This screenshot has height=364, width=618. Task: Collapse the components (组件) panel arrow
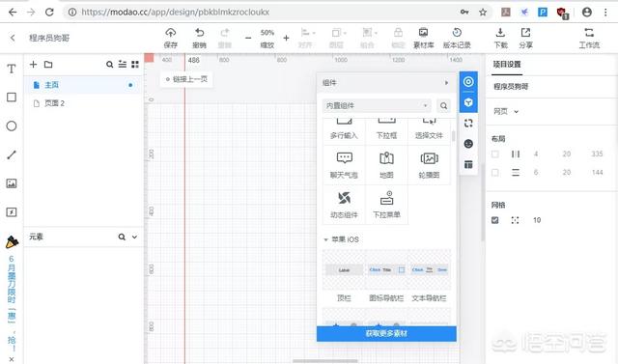(x=446, y=83)
